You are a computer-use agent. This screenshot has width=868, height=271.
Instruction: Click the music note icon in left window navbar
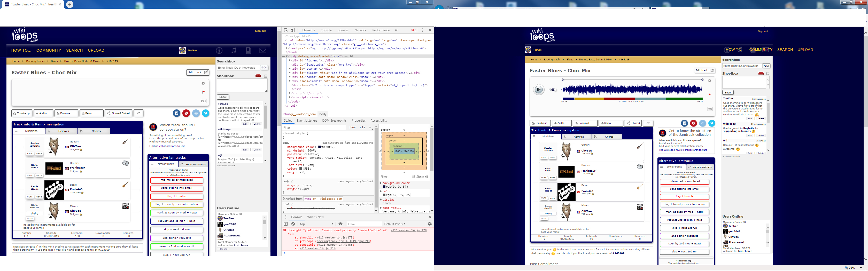tap(234, 51)
